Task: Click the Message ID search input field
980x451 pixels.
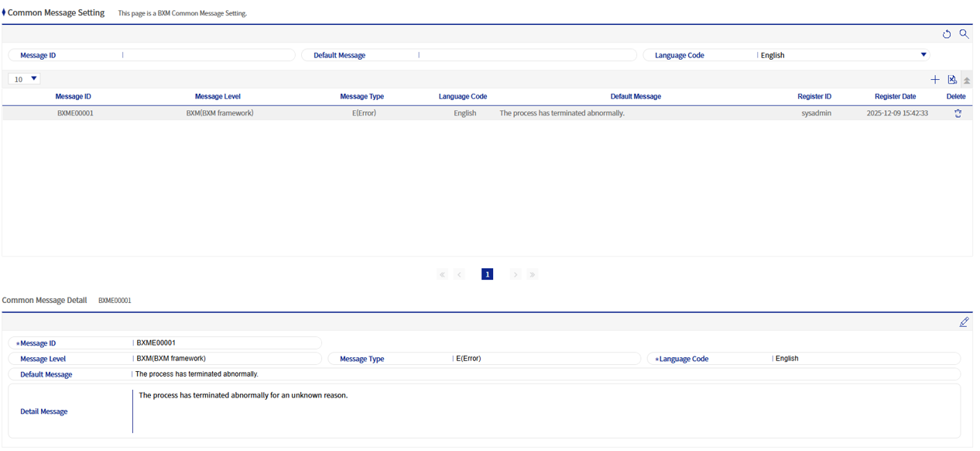Action: (x=207, y=55)
